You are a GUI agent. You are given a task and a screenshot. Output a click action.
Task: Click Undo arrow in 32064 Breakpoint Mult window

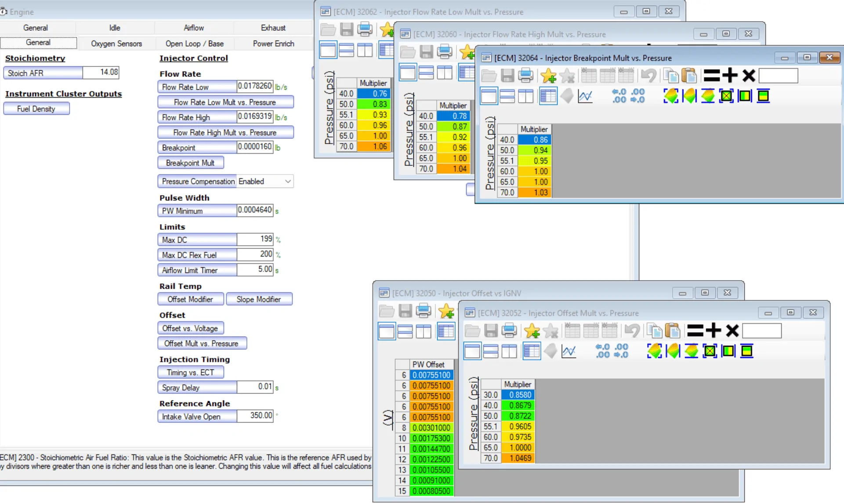click(648, 76)
